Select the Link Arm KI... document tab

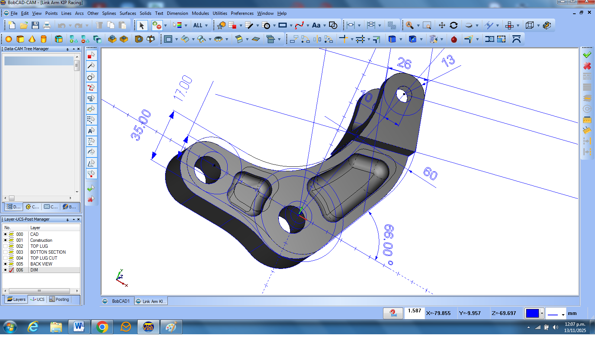click(151, 301)
